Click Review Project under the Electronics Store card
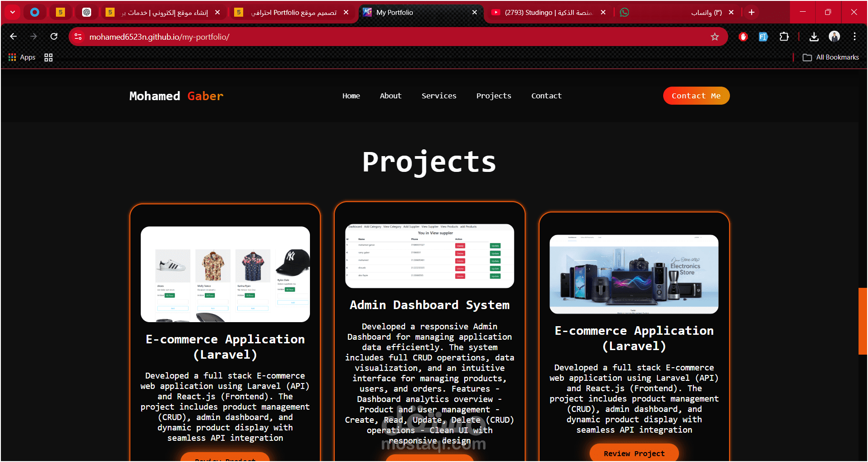This screenshot has width=868, height=462. 634,453
